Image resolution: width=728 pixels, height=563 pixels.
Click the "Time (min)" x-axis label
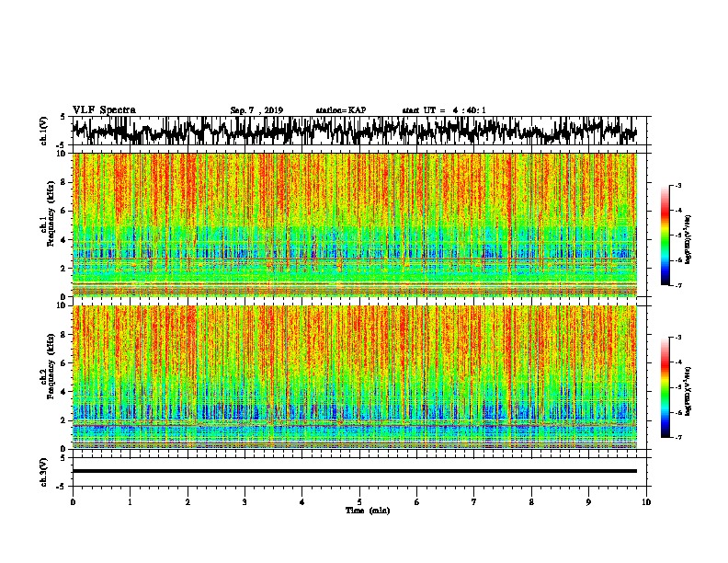tap(368, 511)
